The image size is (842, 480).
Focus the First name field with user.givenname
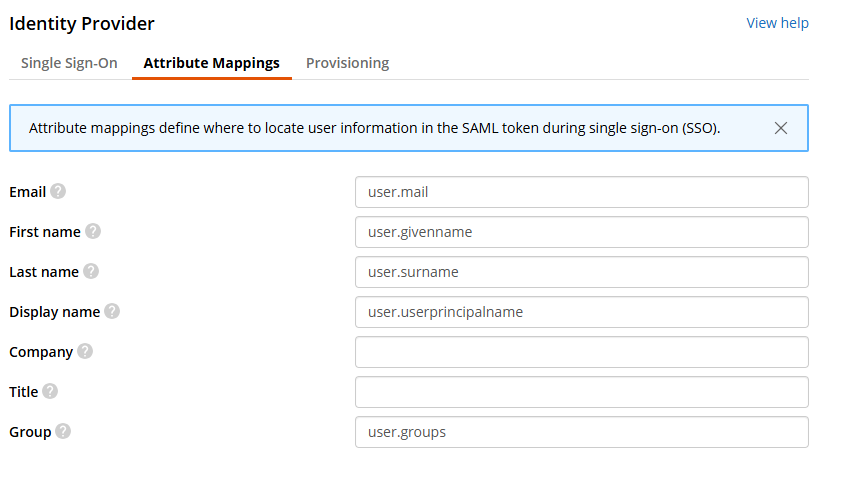click(581, 232)
